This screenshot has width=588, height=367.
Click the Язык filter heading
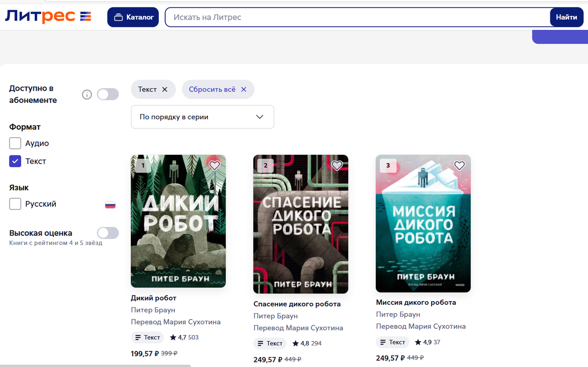coord(19,188)
